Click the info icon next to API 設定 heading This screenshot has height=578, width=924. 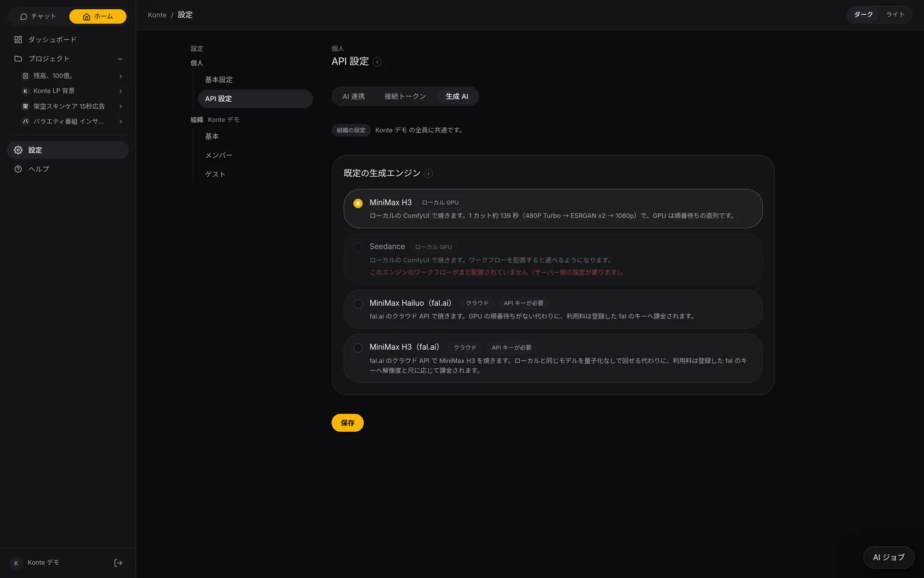tap(377, 62)
